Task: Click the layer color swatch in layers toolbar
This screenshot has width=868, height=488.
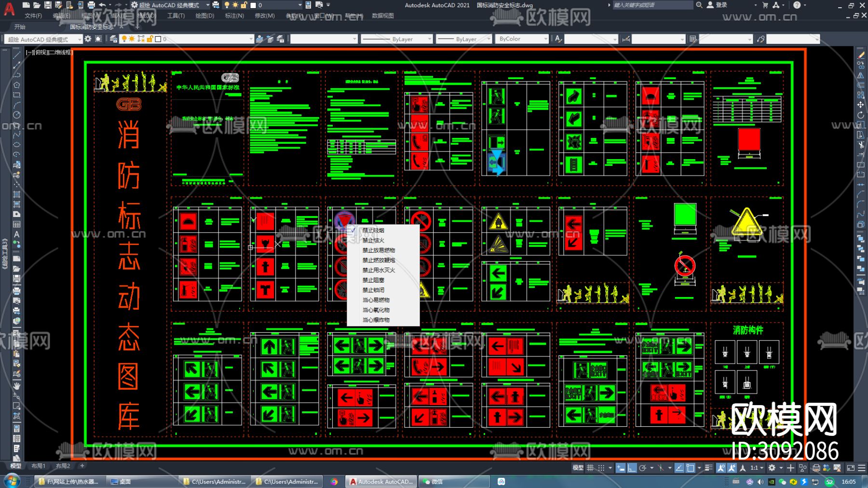Action: pyautogui.click(x=158, y=39)
